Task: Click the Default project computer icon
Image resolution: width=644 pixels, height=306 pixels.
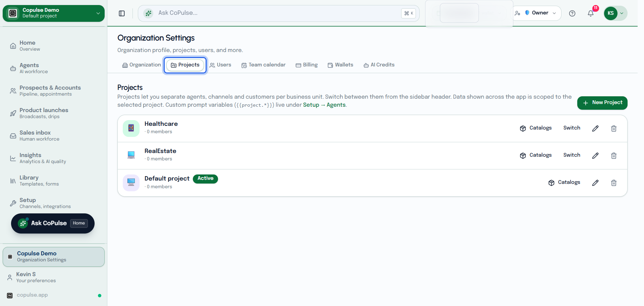Action: [x=131, y=183]
